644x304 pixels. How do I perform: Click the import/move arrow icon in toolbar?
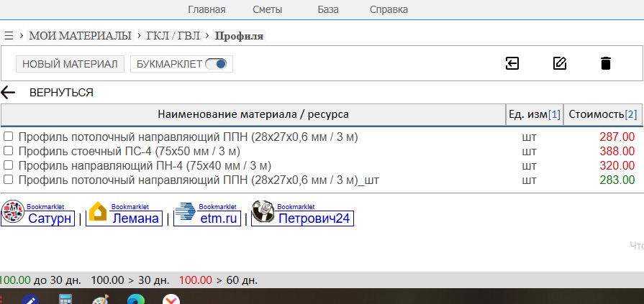pyautogui.click(x=512, y=63)
